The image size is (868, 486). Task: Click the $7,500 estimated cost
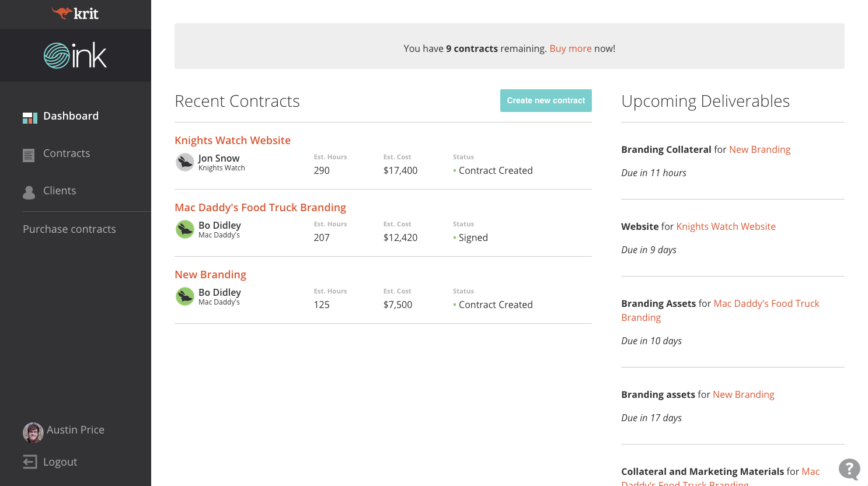point(398,305)
